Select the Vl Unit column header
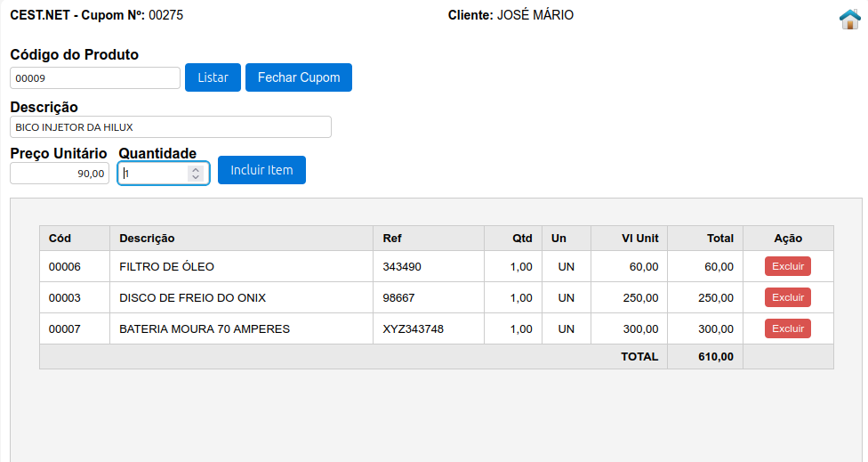 coord(639,239)
